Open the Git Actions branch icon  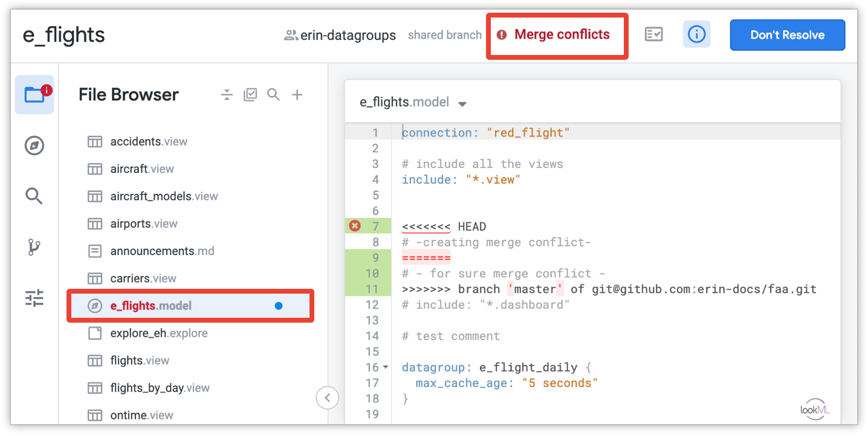pyautogui.click(x=34, y=247)
